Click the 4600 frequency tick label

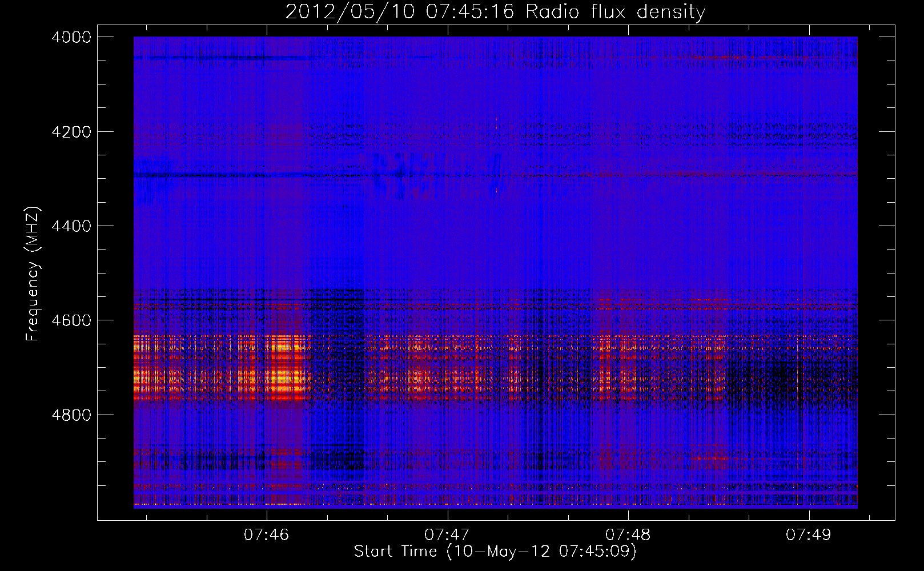(x=71, y=320)
